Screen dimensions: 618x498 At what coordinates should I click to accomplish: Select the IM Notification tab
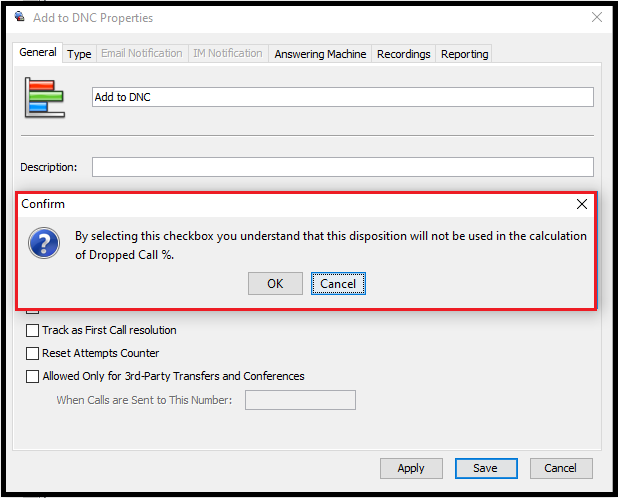(228, 53)
